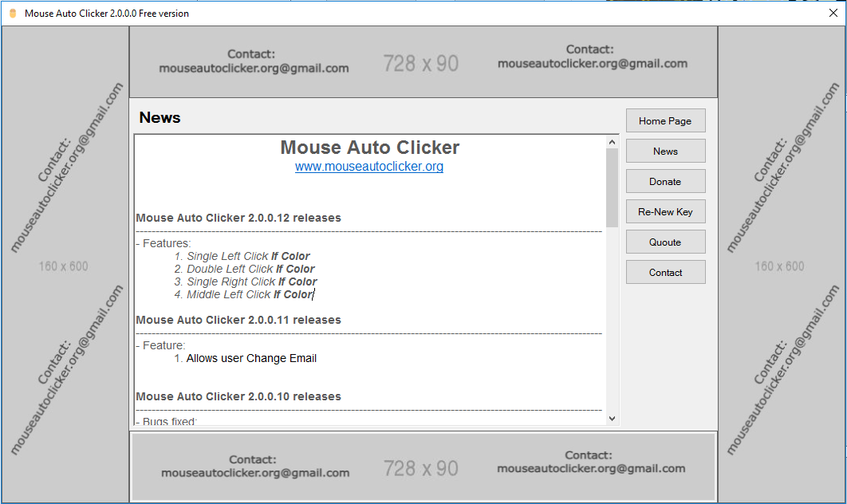Click the gmail contact address in top banner
This screenshot has width=847, height=504.
(252, 69)
